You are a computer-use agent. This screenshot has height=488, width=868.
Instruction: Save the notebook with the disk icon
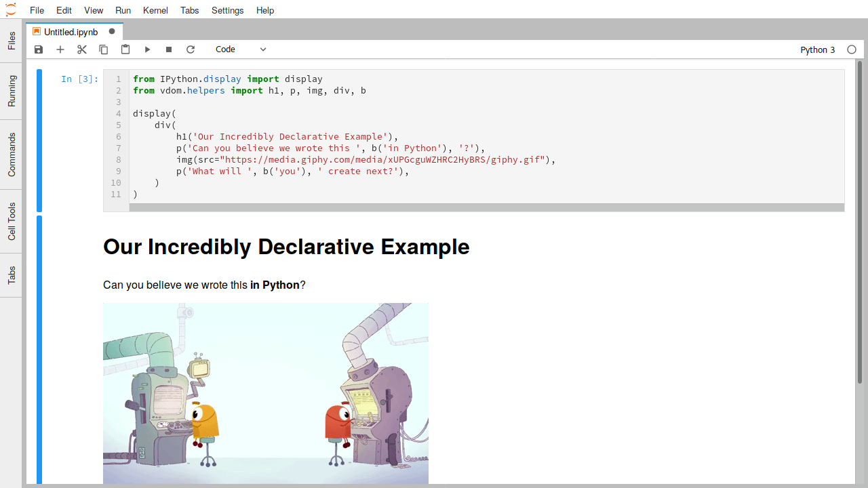click(x=39, y=49)
